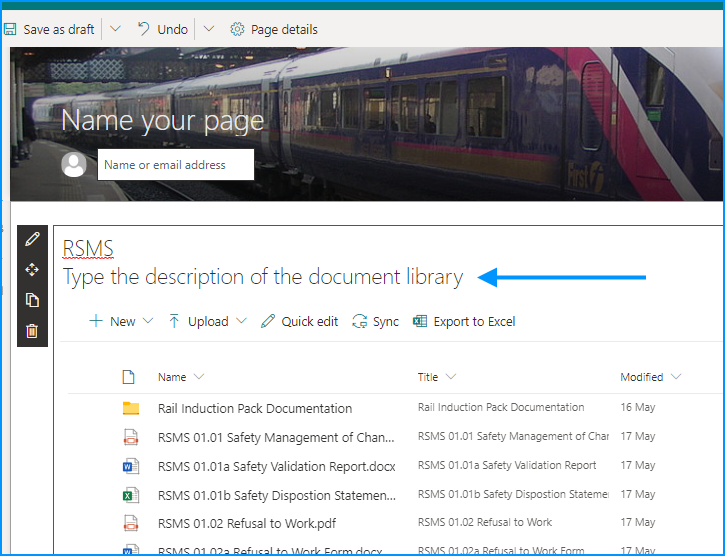725x556 pixels.
Task: Click Word icon for Safety Validation Report
Action: coord(131,466)
